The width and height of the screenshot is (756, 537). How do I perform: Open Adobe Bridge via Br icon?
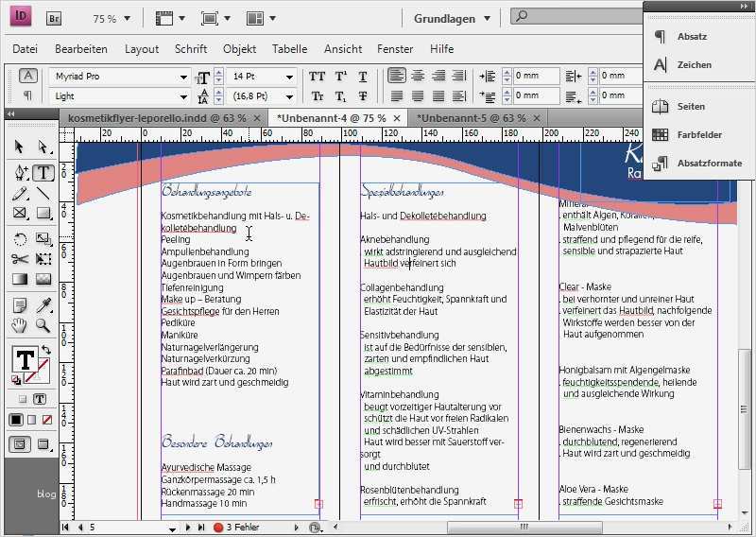click(54, 19)
